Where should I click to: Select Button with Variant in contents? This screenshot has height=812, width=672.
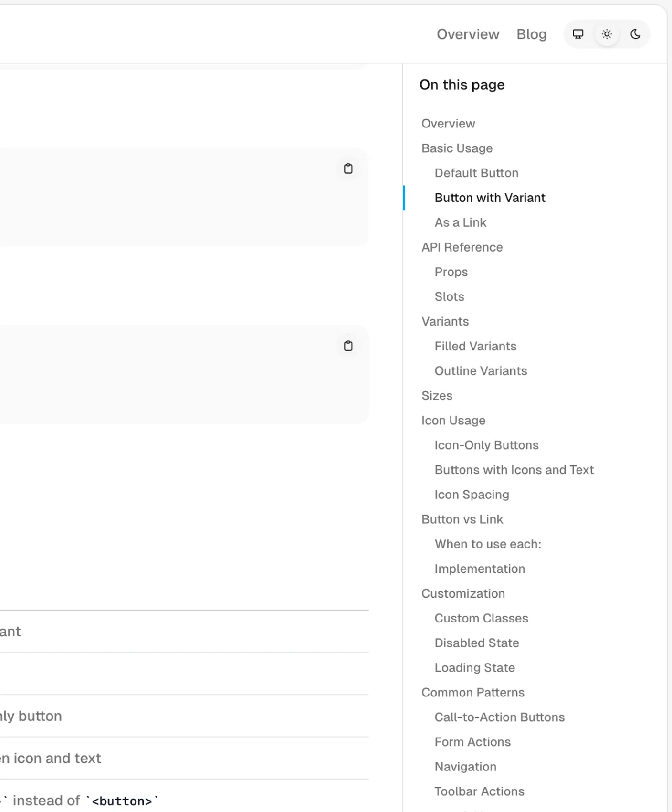tap(490, 198)
